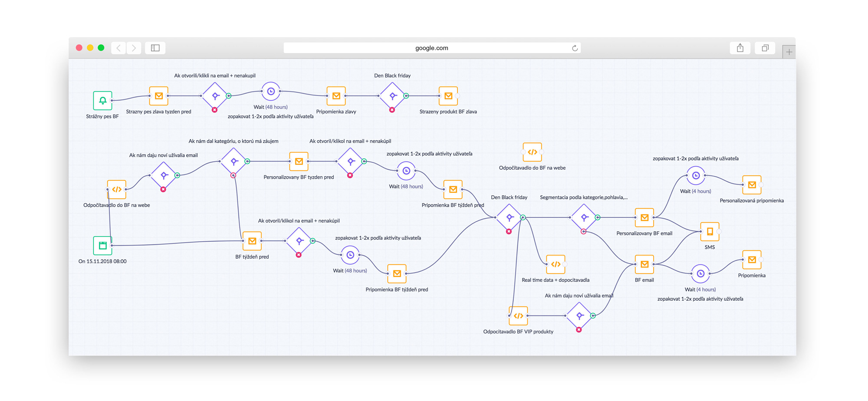
Task: Select the Real time data + dopocitavadla code node
Action: [556, 264]
